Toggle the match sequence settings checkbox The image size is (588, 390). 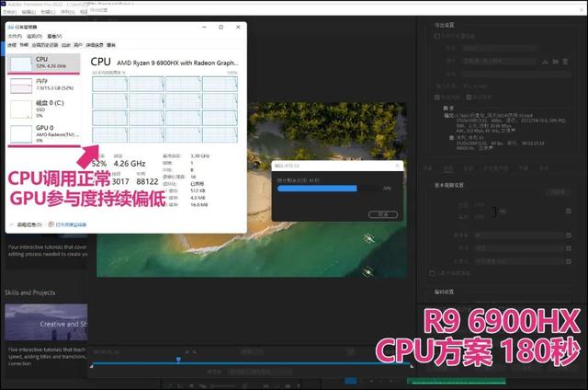[x=437, y=37]
